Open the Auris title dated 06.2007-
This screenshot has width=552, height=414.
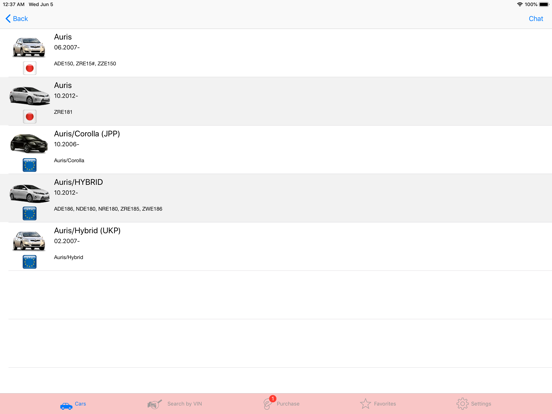point(63,37)
